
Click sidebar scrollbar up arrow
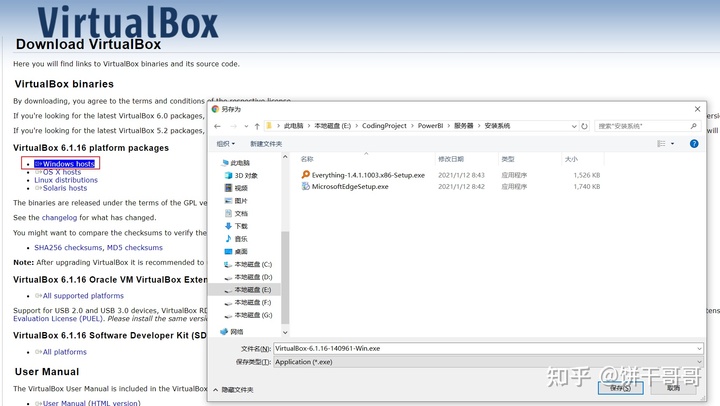point(285,157)
